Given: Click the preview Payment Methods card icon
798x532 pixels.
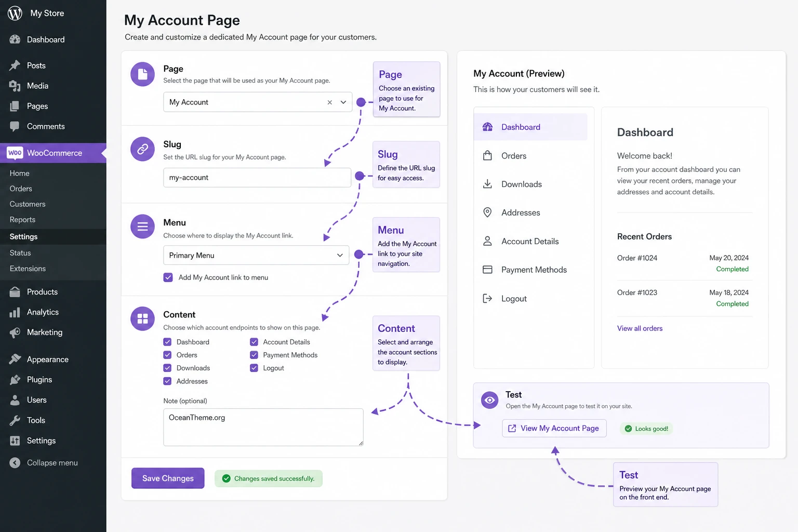Looking at the screenshot, I should click(487, 270).
